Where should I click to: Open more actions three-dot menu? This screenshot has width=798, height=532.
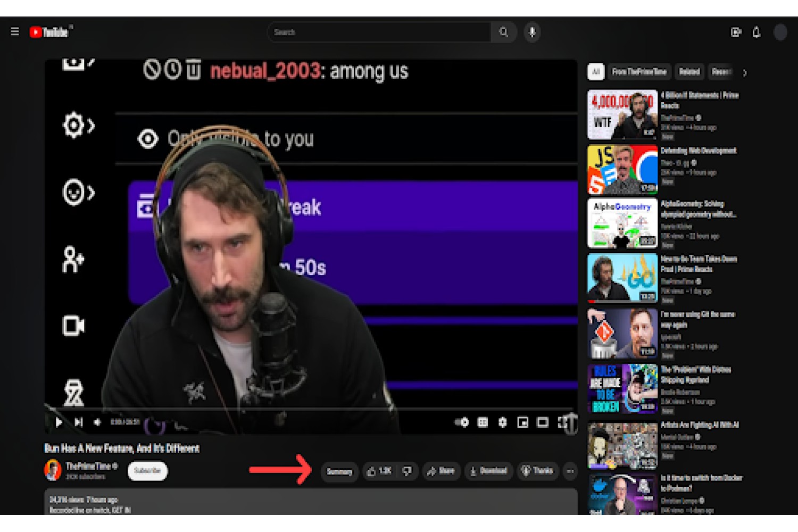coord(570,471)
